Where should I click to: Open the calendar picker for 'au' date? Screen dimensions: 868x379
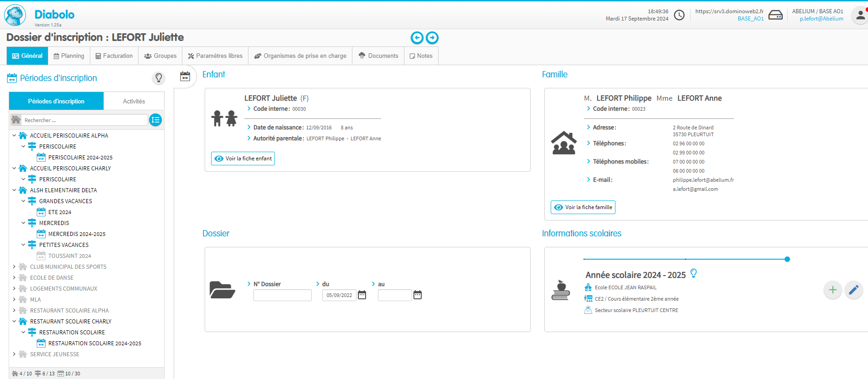tap(418, 295)
